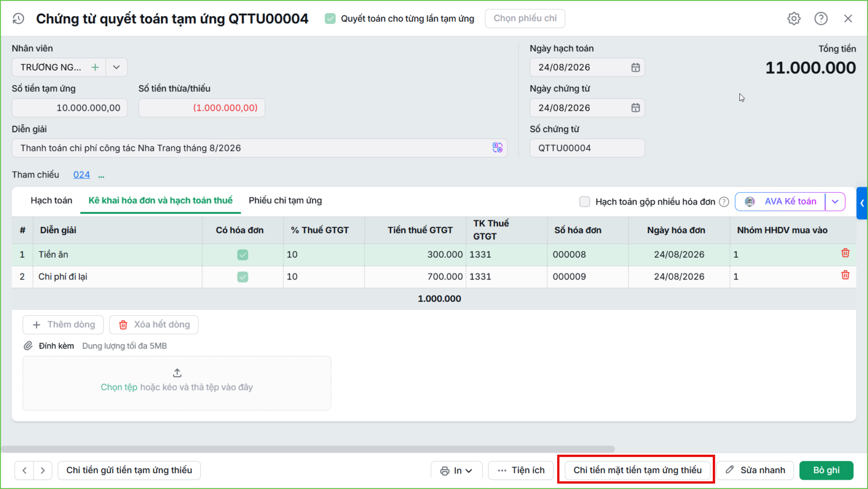The height and width of the screenshot is (489, 868).
Task: Click the Chọn phiếu chi button
Action: coord(525,18)
